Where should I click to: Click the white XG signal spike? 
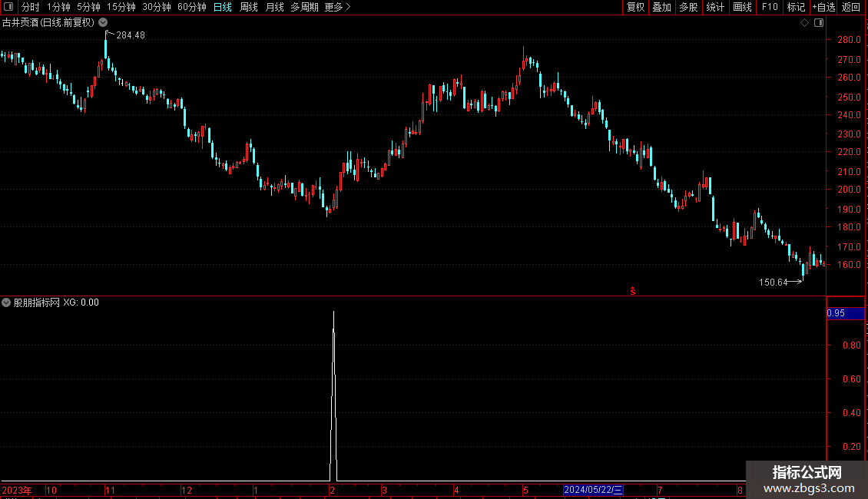click(x=333, y=395)
